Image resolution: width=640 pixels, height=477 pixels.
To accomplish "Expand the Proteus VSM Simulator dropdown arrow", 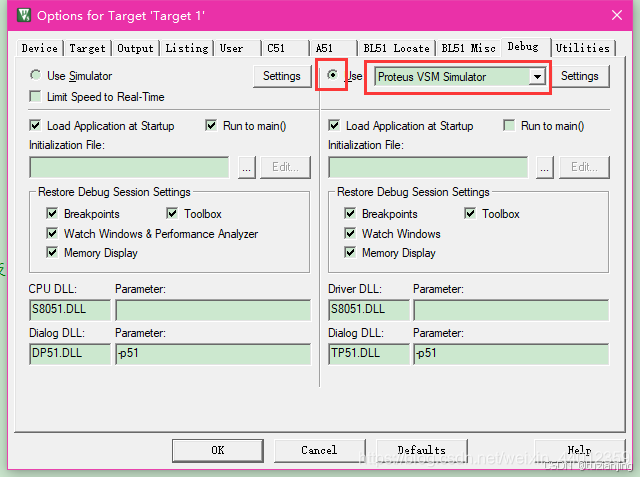I will [537, 77].
